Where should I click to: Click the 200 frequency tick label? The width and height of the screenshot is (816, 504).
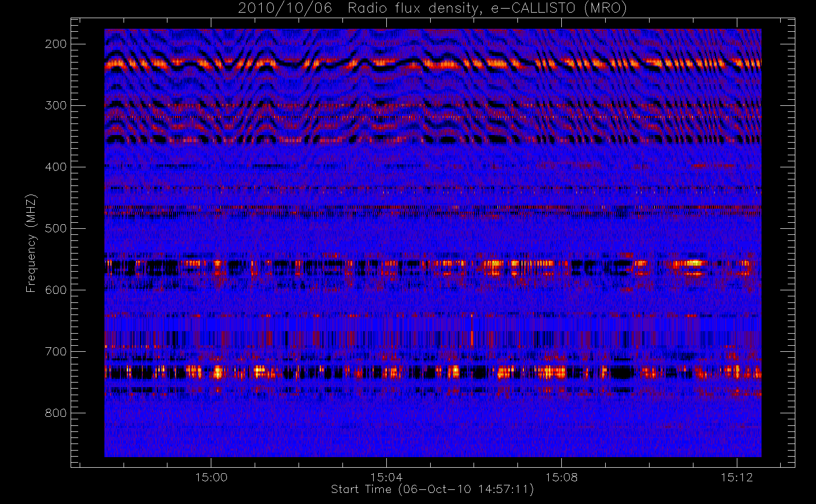(x=56, y=44)
